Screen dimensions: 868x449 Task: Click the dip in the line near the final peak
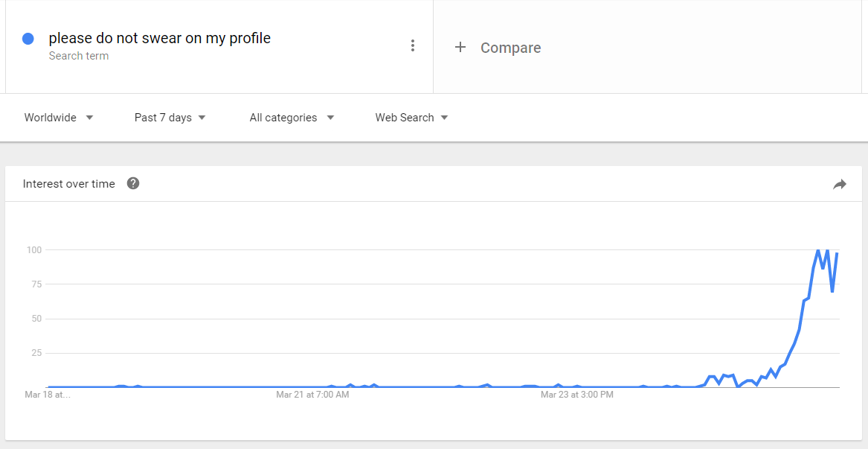tap(832, 292)
